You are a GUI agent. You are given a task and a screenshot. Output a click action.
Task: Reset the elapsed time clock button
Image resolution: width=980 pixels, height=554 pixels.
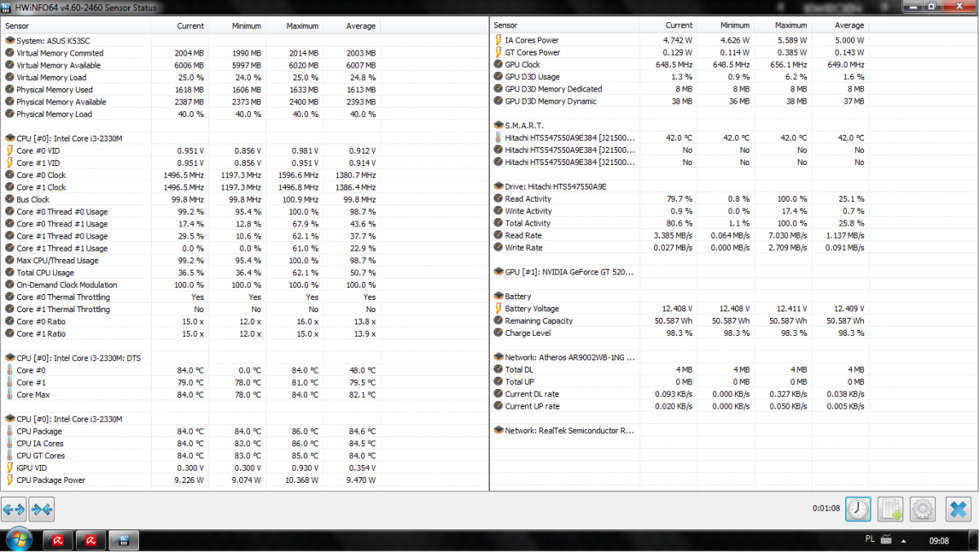[x=857, y=509]
